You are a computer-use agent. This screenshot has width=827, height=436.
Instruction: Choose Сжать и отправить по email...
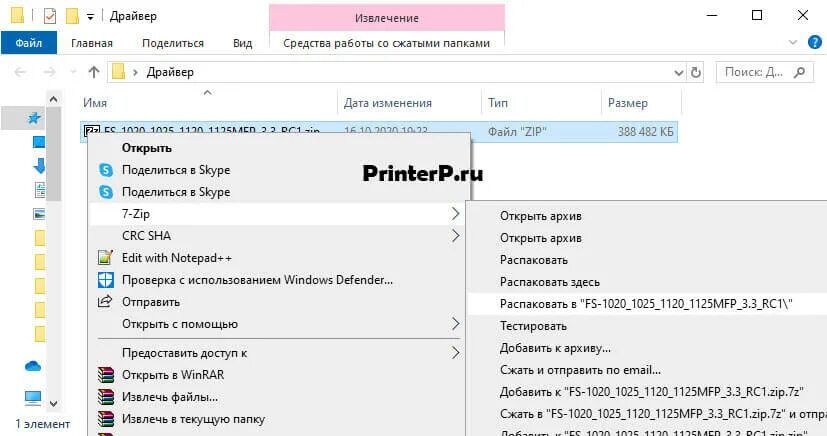(x=647, y=370)
